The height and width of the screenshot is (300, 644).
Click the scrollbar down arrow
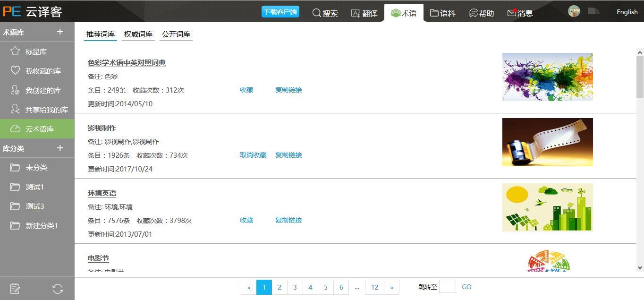click(x=640, y=267)
